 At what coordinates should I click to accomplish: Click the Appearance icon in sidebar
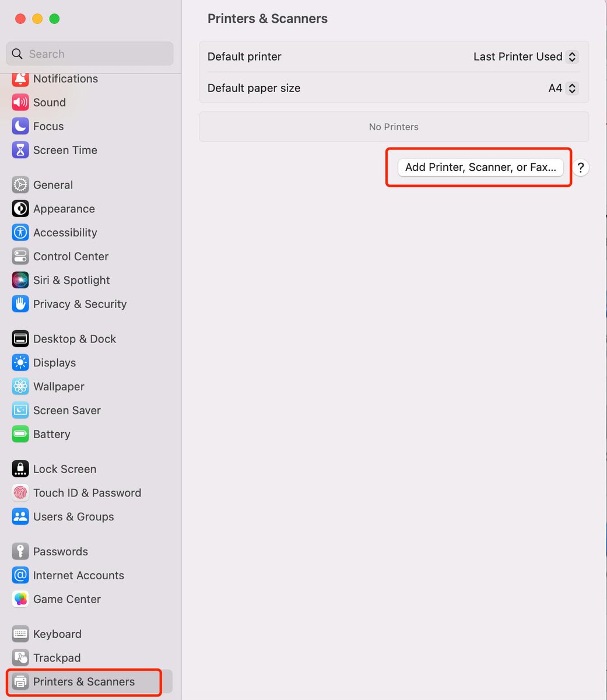click(20, 209)
